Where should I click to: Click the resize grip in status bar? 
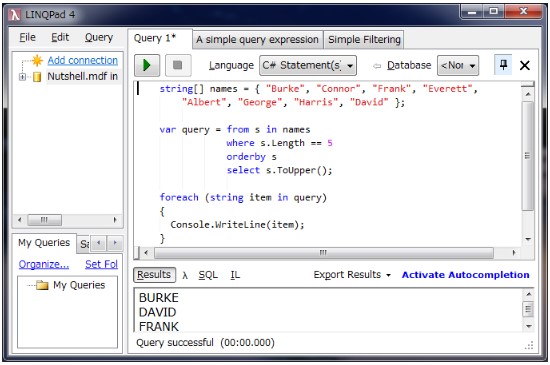pyautogui.click(x=529, y=345)
